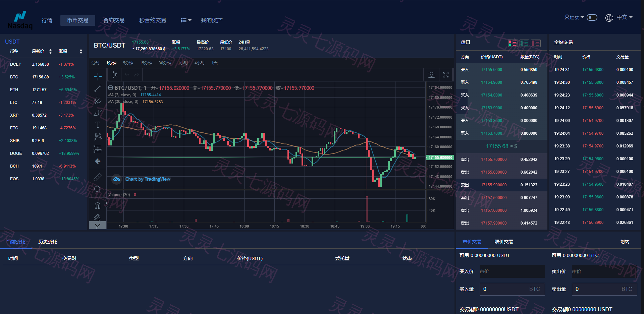Open the list menu dropdown in navbar
This screenshot has height=314, width=644.
pos(186,20)
